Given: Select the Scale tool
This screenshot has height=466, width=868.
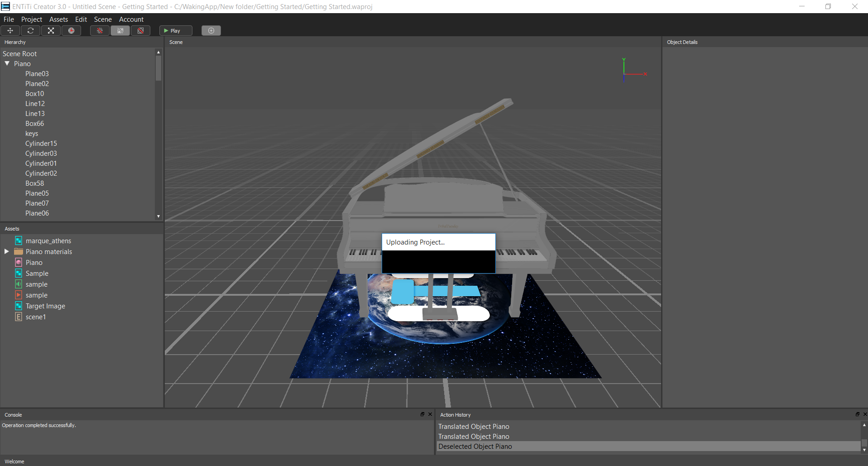Looking at the screenshot, I should click(51, 30).
